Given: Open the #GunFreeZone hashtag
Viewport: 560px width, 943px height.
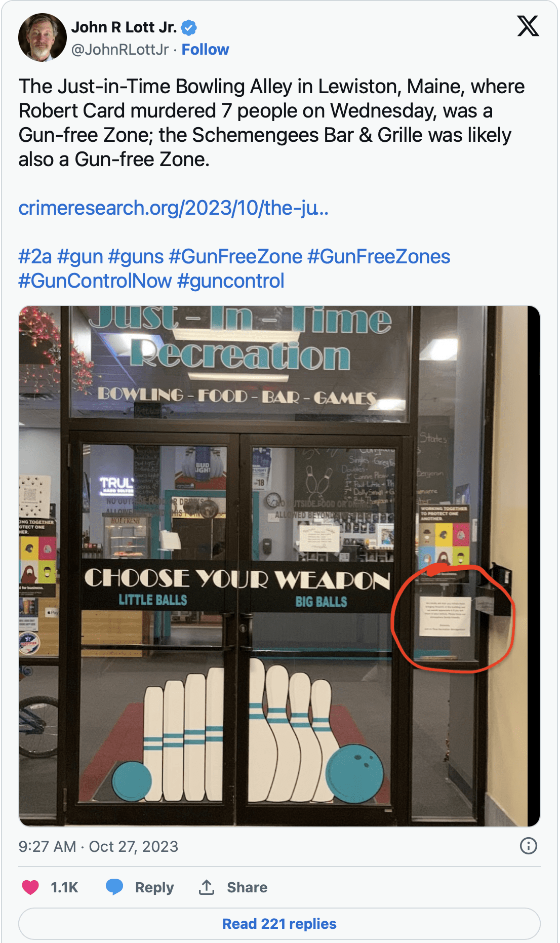Looking at the screenshot, I should coord(235,257).
